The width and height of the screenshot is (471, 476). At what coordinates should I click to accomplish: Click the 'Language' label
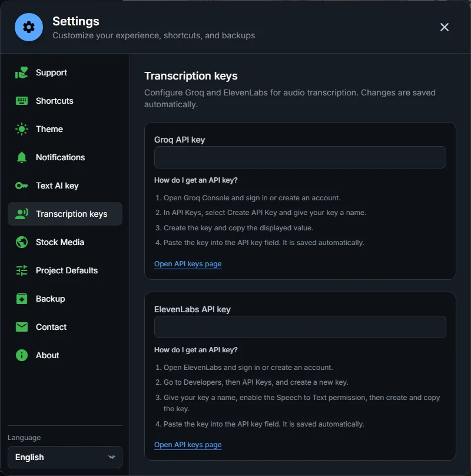point(24,438)
